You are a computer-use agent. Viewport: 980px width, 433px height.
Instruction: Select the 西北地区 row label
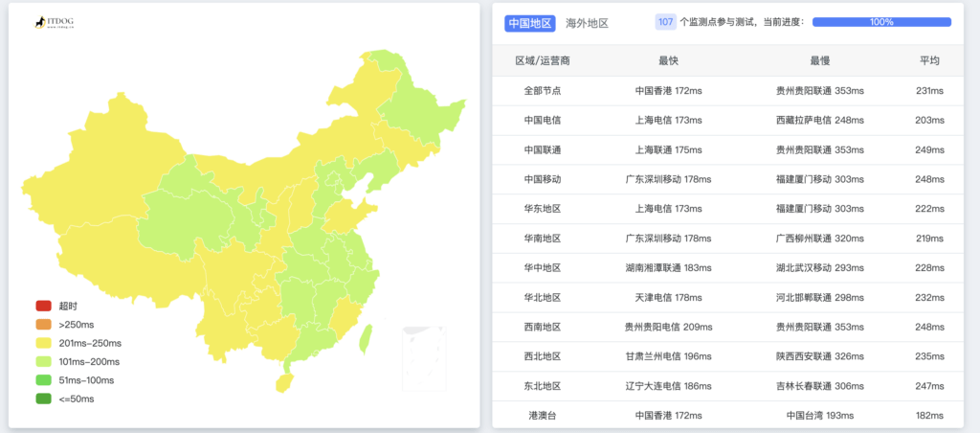pyautogui.click(x=543, y=356)
